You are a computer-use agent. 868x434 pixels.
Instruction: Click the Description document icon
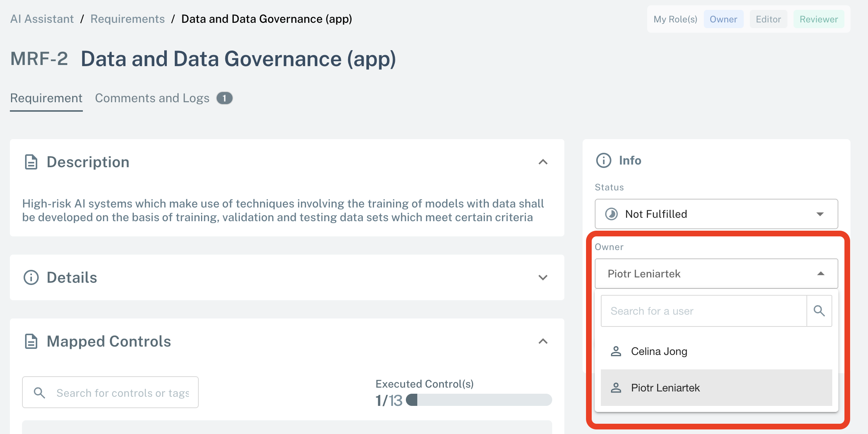(31, 162)
